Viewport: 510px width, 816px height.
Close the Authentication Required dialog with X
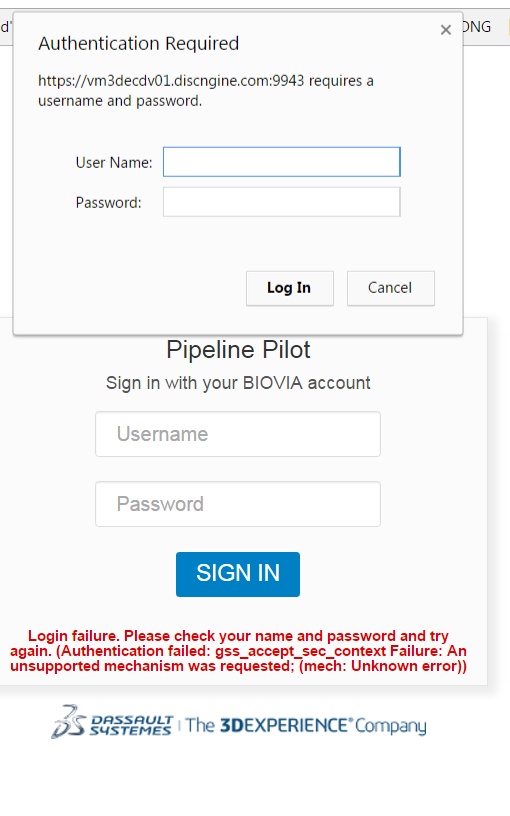pyautogui.click(x=445, y=30)
